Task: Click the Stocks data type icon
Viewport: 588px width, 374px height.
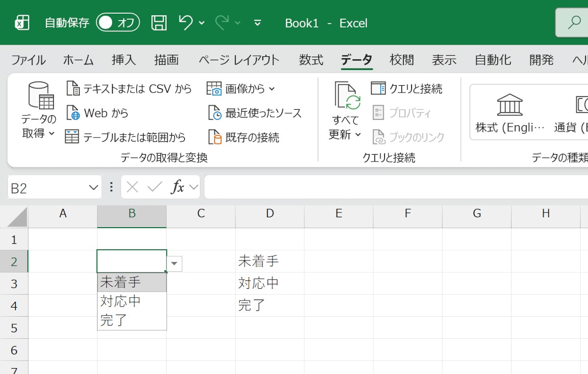Action: tap(510, 104)
